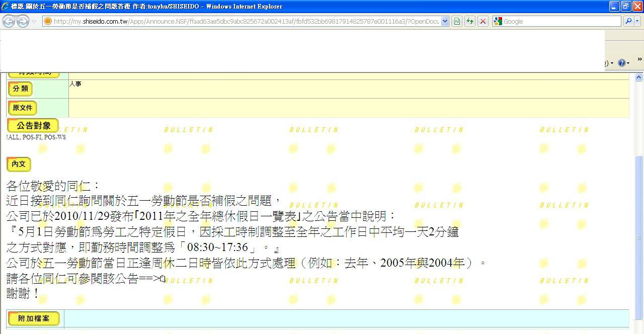
Task: Restore down the Internet Explorer window
Action: 625,7
